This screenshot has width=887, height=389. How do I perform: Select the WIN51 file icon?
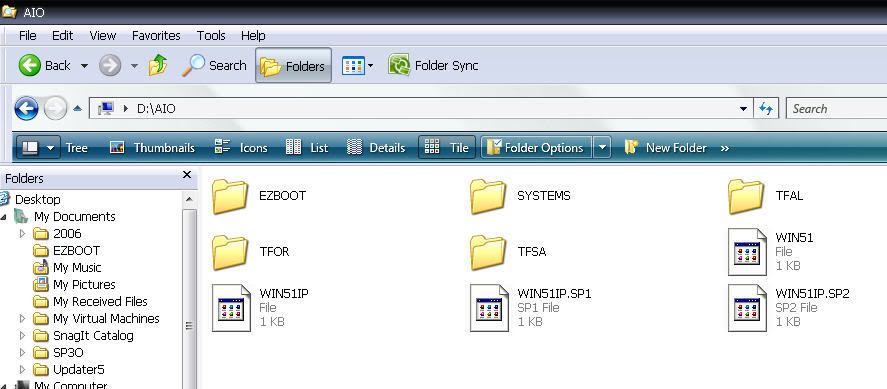pyautogui.click(x=747, y=252)
